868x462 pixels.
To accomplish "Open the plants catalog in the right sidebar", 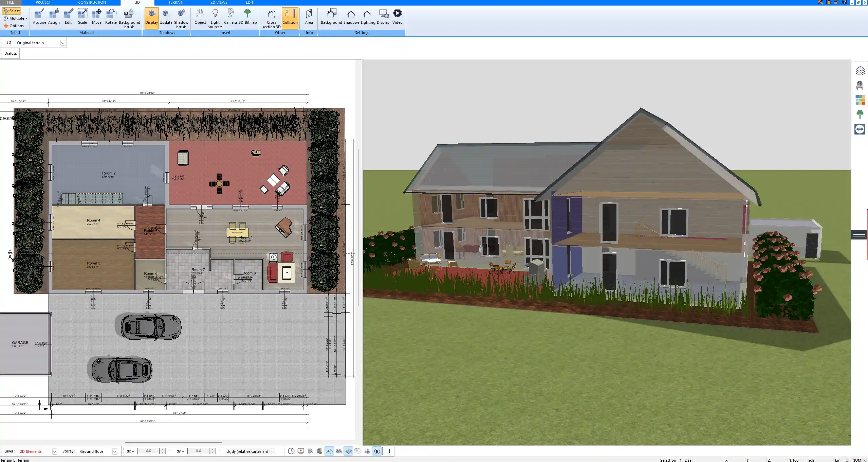I will pyautogui.click(x=860, y=114).
